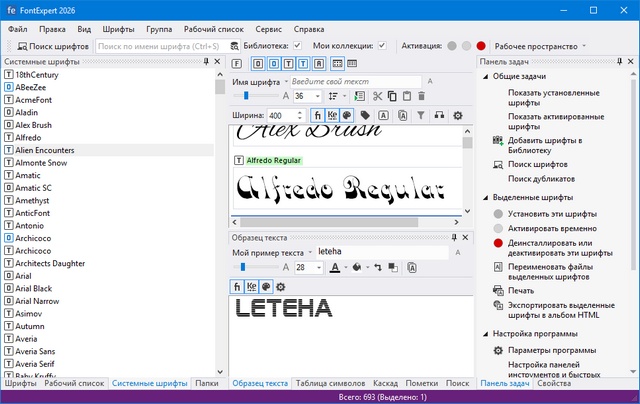Collapse the Общие задачи section
The height and width of the screenshot is (404, 640).
point(486,76)
